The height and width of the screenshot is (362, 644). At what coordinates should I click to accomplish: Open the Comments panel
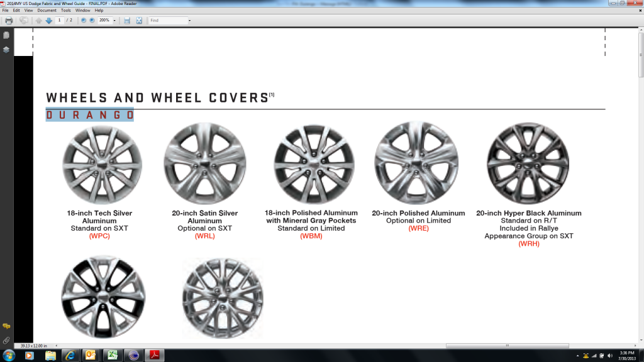pyautogui.click(x=6, y=326)
